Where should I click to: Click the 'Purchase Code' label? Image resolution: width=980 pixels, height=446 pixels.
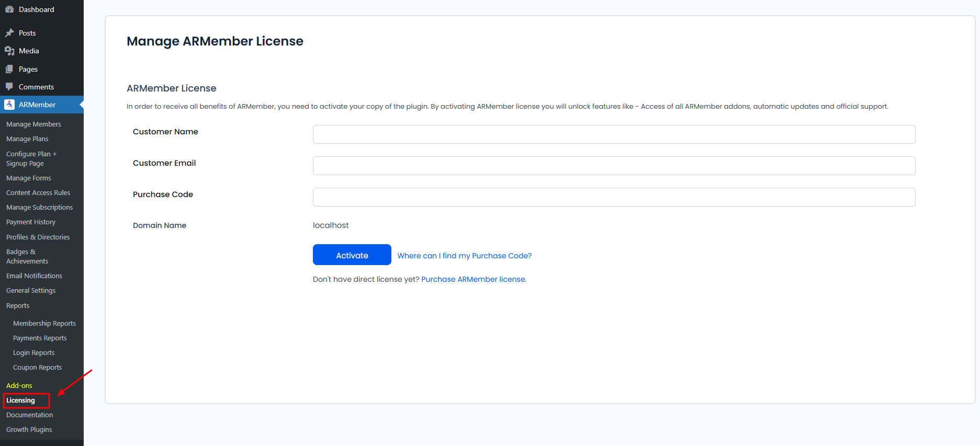coord(163,195)
